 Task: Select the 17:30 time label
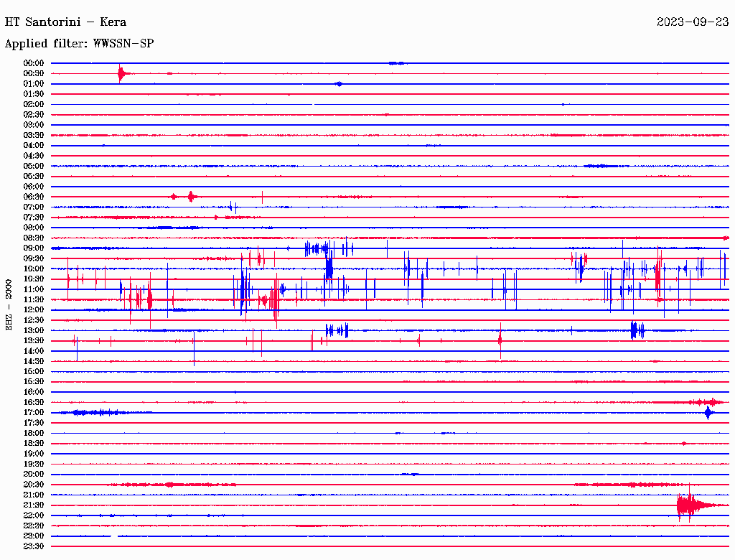(34, 423)
